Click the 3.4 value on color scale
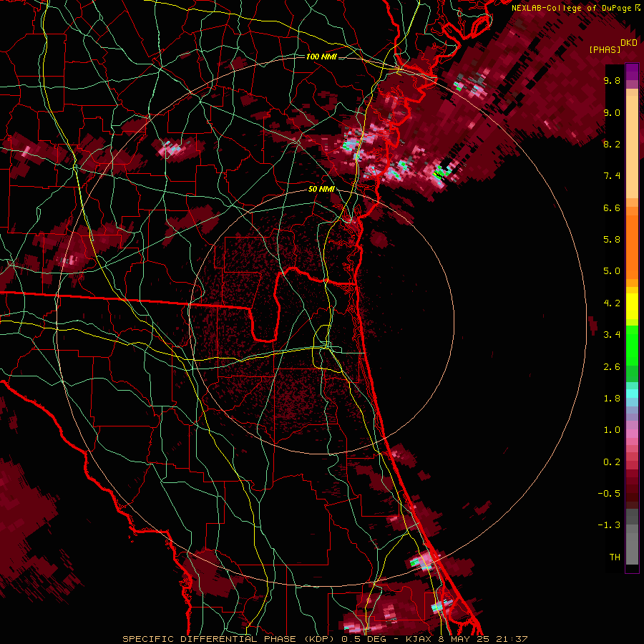Viewport: 644px width, 644px height. 612,335
